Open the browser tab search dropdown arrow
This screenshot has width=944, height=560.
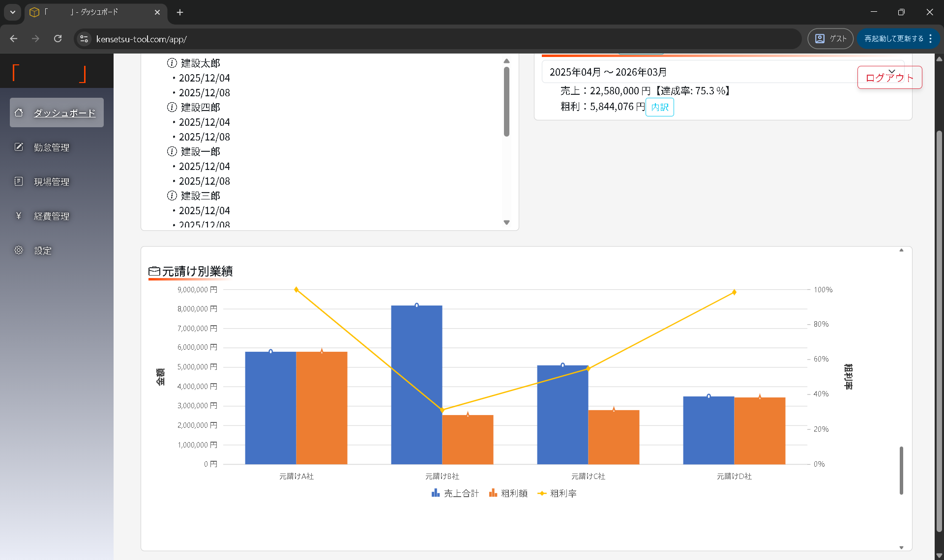[x=12, y=12]
